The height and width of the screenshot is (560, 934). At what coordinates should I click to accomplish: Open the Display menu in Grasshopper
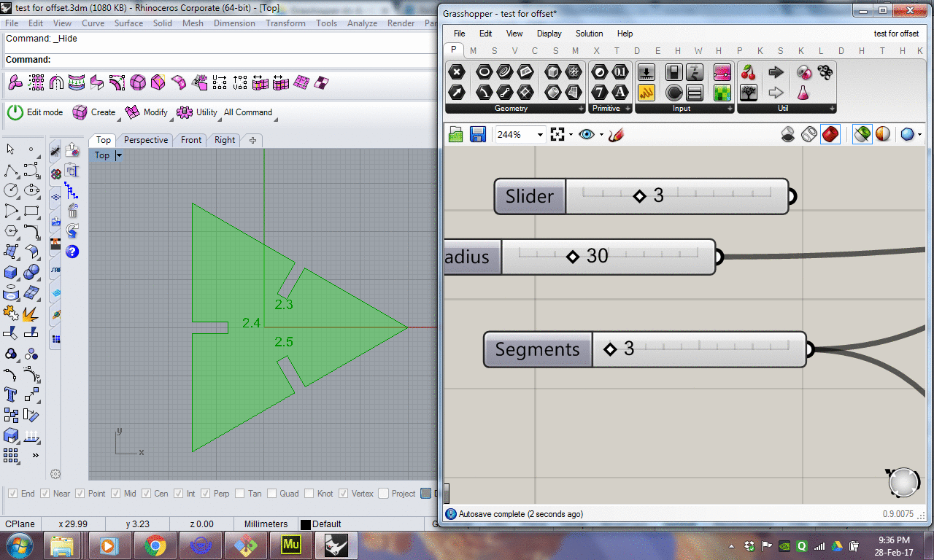tap(549, 34)
